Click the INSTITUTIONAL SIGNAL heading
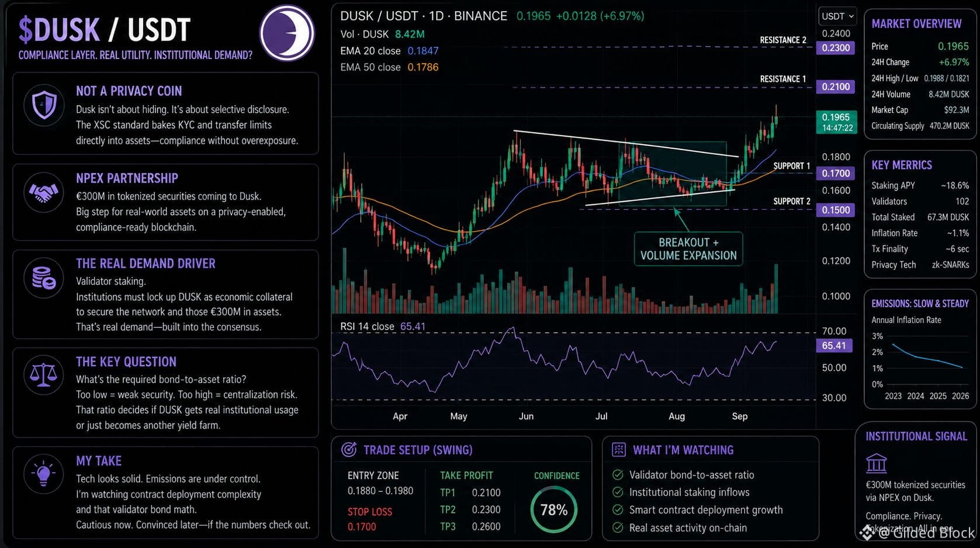The width and height of the screenshot is (980, 548). tap(916, 436)
